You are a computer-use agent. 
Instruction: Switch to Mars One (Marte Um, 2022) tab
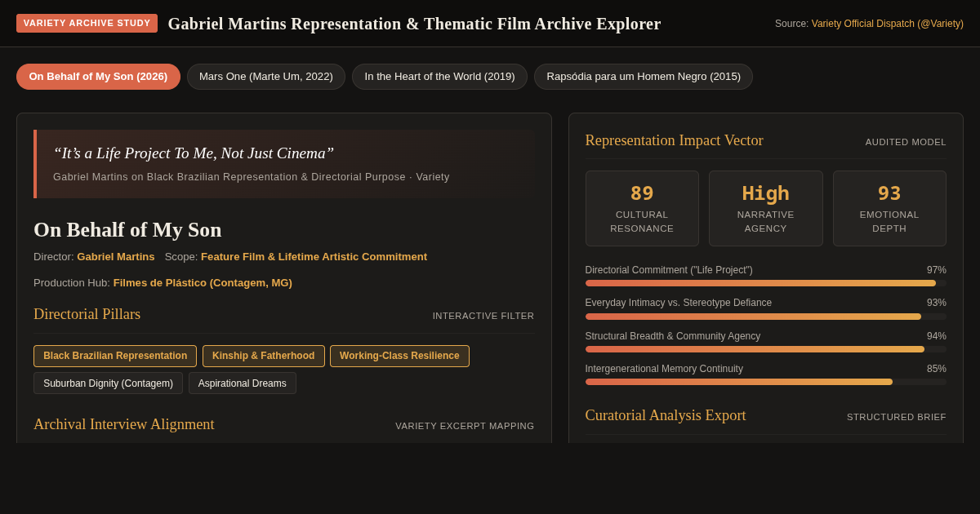tap(266, 77)
